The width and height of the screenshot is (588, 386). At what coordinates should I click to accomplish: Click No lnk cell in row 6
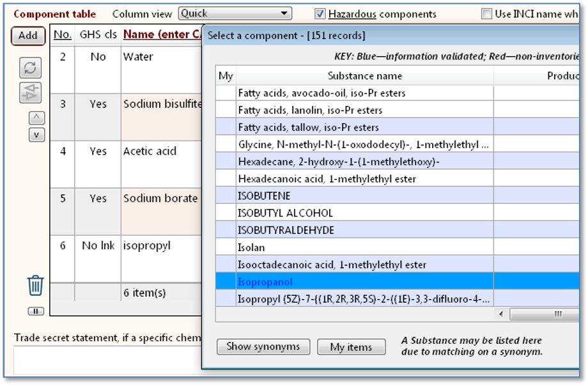[98, 259]
